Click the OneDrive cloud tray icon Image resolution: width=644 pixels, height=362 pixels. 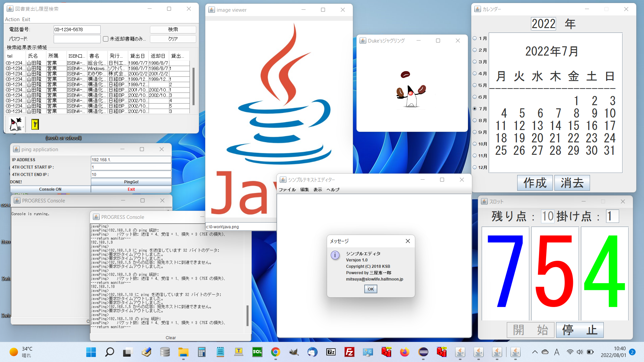pyautogui.click(x=545, y=352)
